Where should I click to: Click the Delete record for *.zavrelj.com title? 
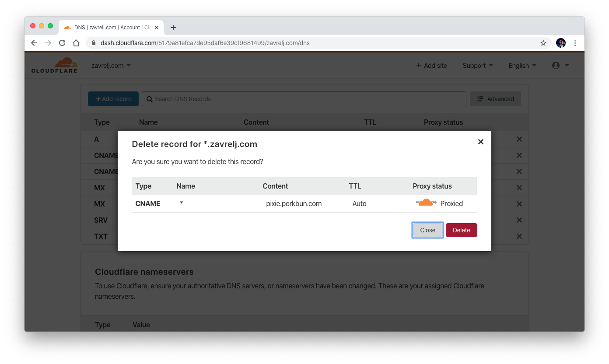tap(194, 144)
